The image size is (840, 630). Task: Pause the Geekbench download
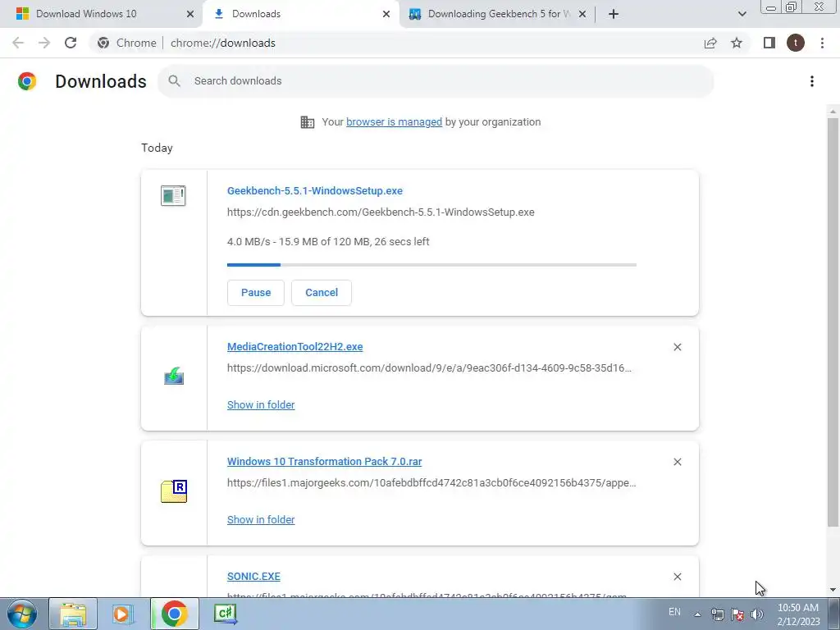[256, 293]
